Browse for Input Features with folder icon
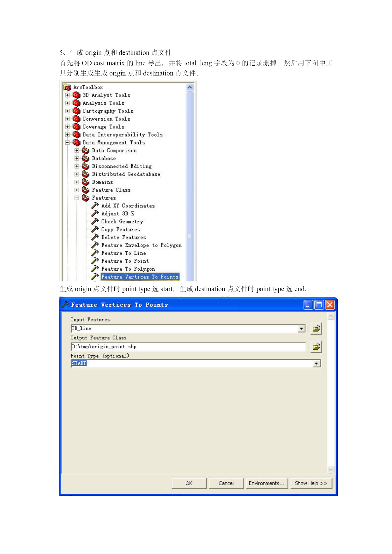 point(316,329)
